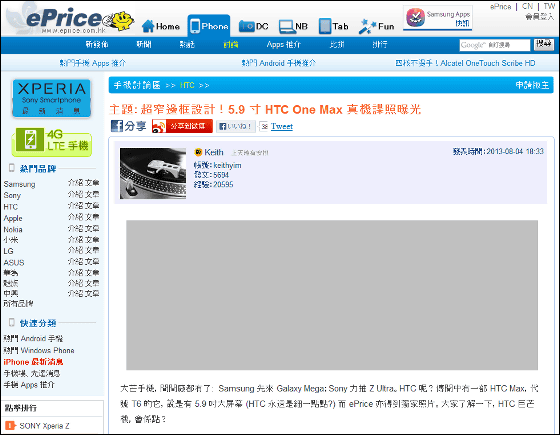The image size is (560, 435).
Task: Open the Nokia brand link
Action: (13, 229)
